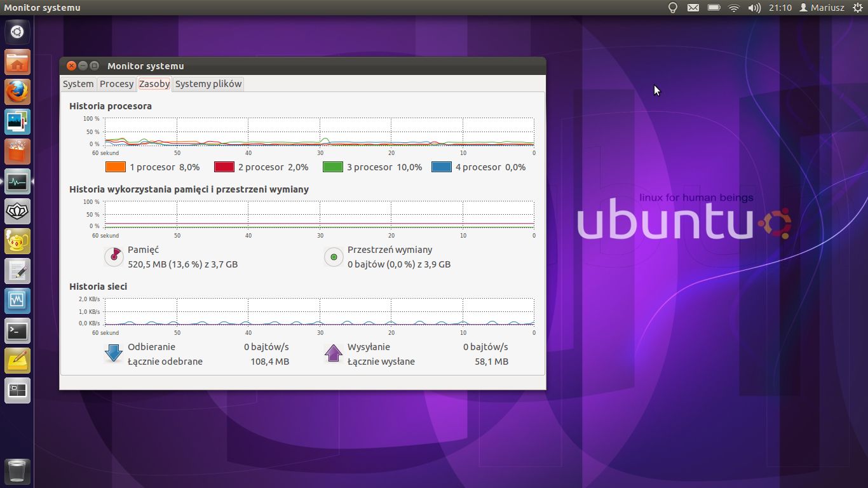Open the Ubuntu Dash home launcher icon
This screenshot has width=868, height=488.
17,32
